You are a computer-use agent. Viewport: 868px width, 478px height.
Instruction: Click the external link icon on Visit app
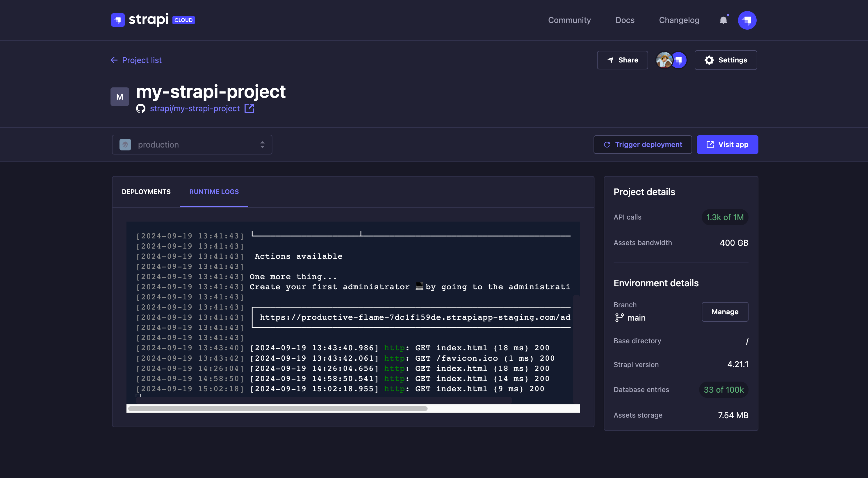tap(710, 144)
